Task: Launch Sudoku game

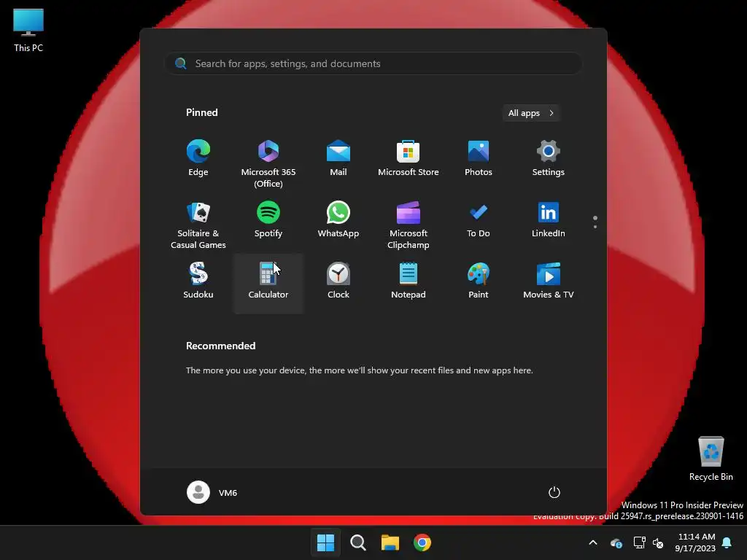Action: tap(198, 281)
